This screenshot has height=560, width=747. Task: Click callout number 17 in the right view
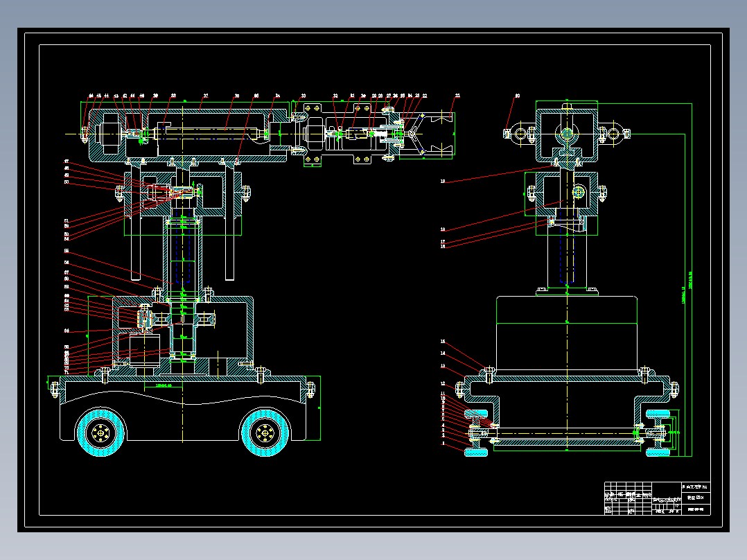pyautogui.click(x=443, y=242)
